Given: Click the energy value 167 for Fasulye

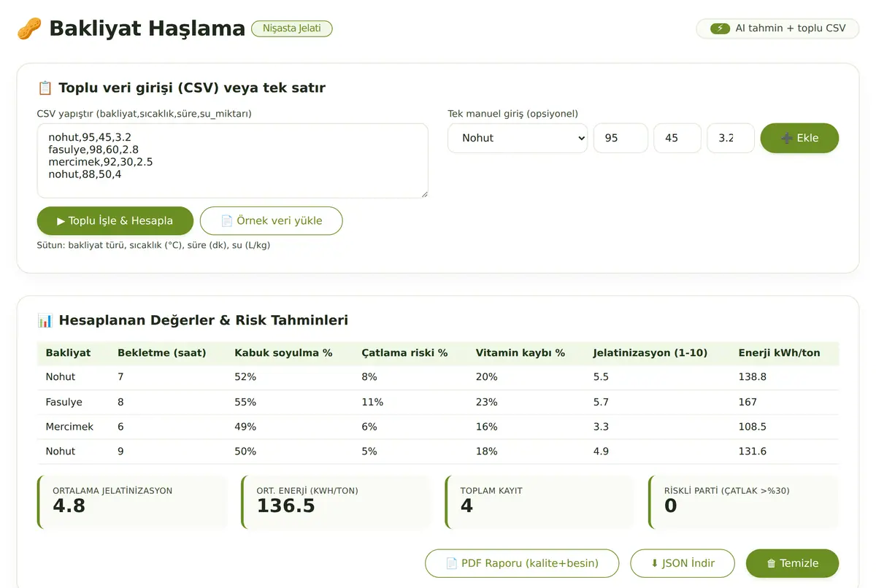Looking at the screenshot, I should coord(748,402).
